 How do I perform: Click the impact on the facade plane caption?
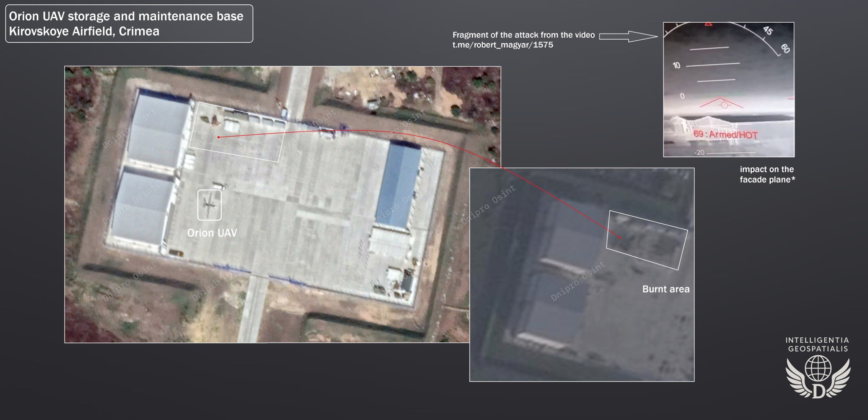pyautogui.click(x=767, y=174)
